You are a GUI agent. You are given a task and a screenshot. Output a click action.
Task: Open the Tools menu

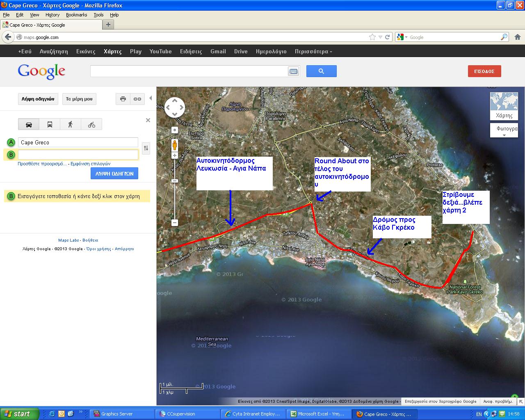pyautogui.click(x=98, y=15)
